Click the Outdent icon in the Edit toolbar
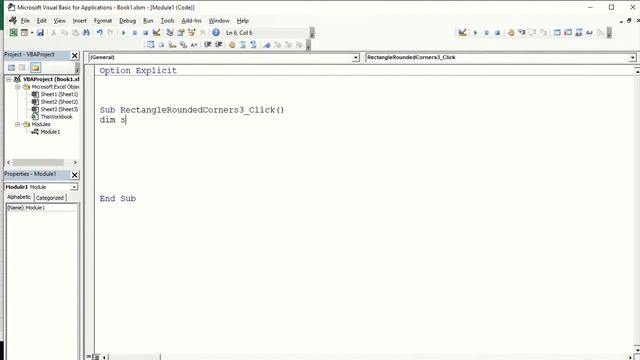 tap(218, 45)
